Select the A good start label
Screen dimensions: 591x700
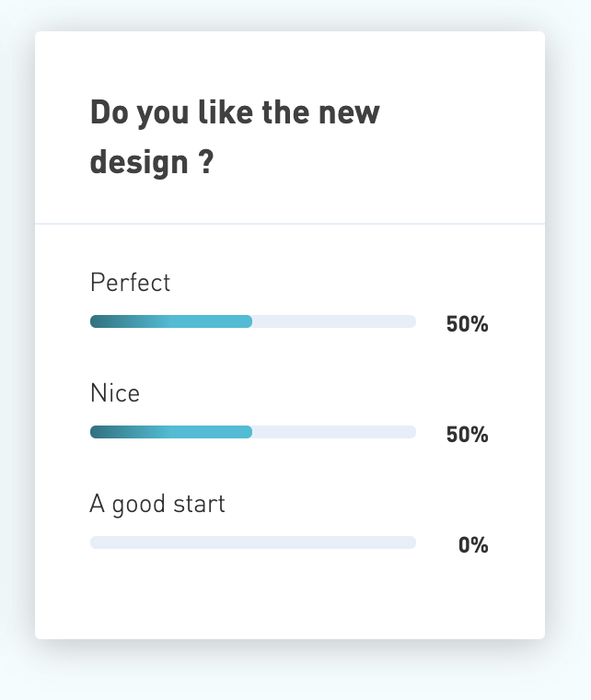[x=157, y=505]
